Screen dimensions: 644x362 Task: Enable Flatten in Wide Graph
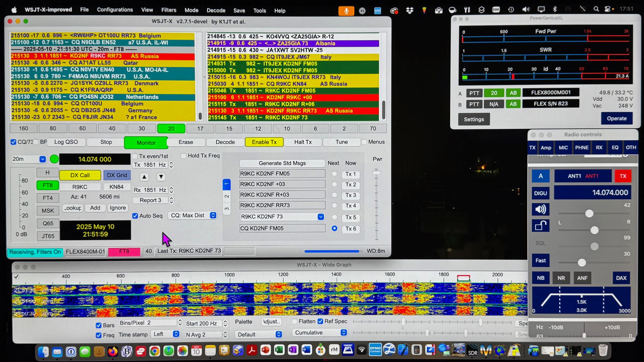click(x=294, y=321)
